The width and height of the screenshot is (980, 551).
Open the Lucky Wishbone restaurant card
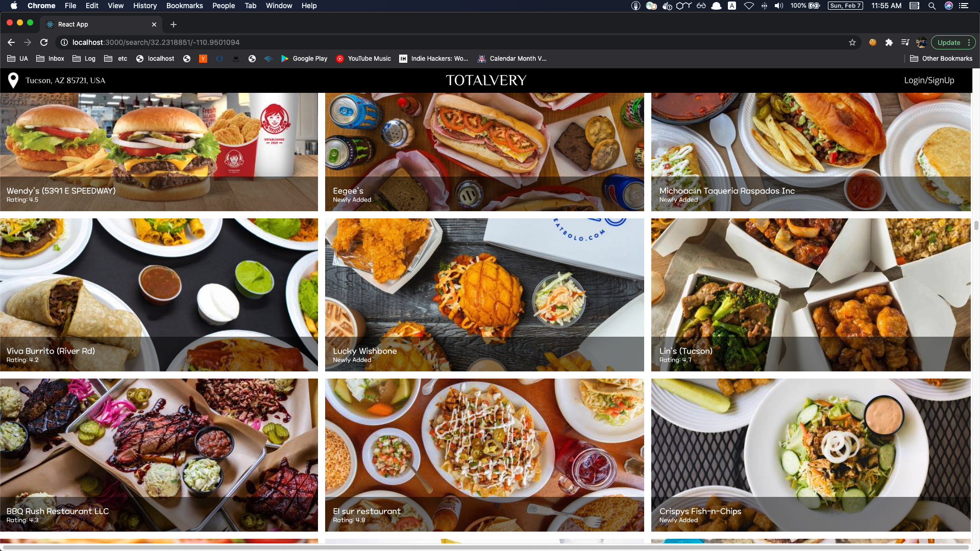click(x=484, y=294)
